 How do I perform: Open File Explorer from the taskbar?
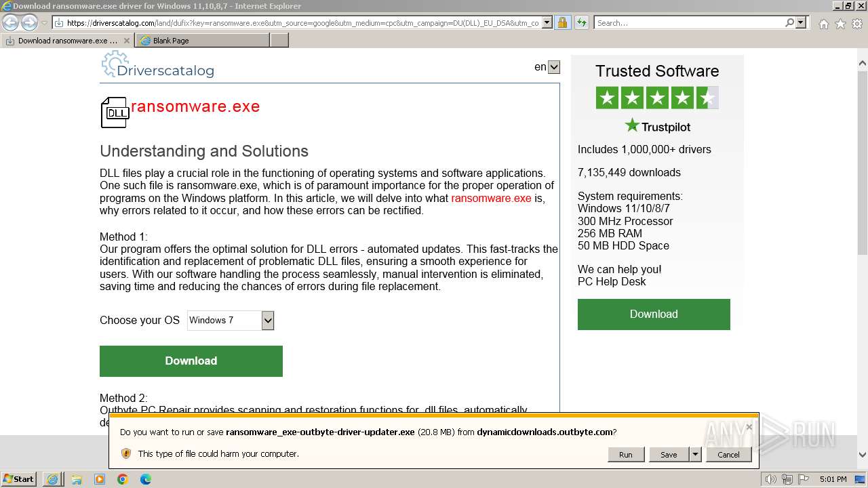[x=77, y=479]
